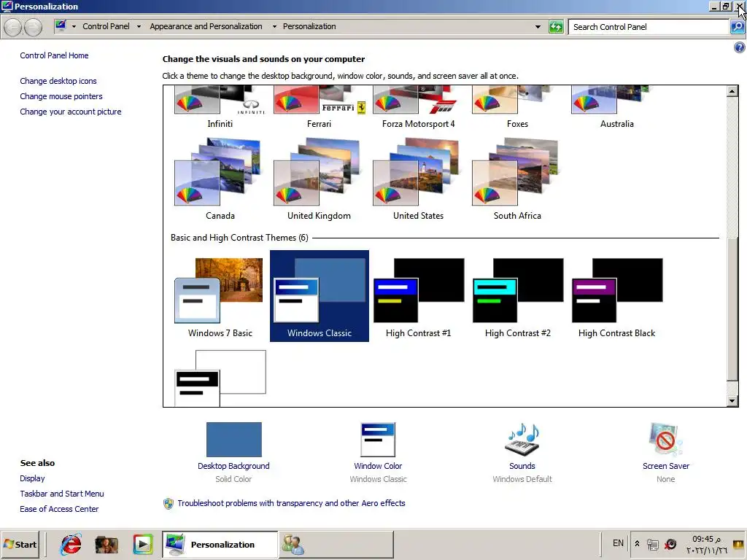Choose the High Contrast #2 theme
This screenshot has height=560, width=747.
(x=517, y=296)
